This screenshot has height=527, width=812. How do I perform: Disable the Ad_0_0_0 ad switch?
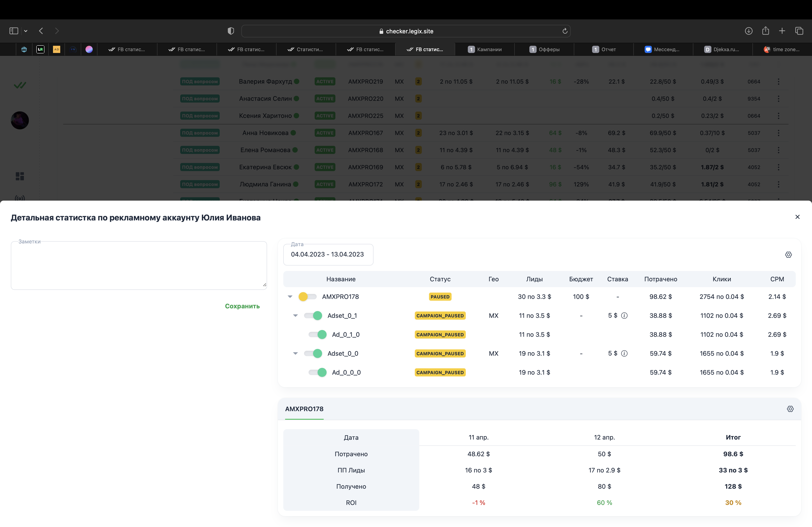click(318, 373)
